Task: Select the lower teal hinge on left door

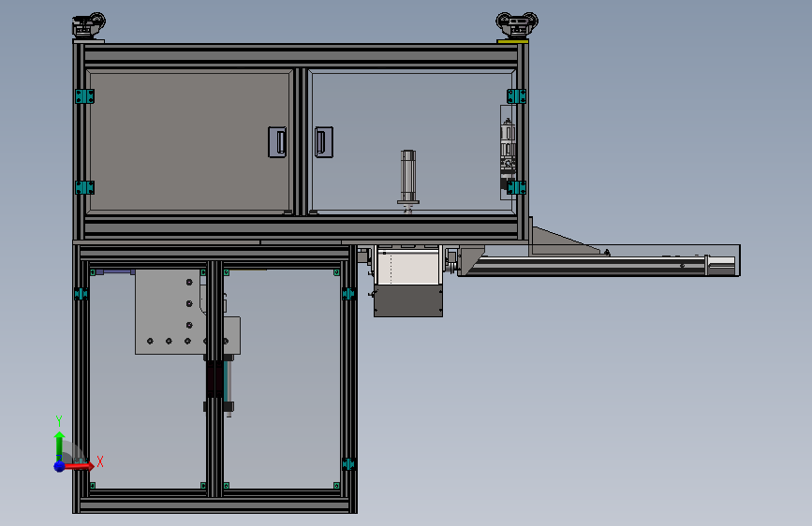Action: pos(84,187)
